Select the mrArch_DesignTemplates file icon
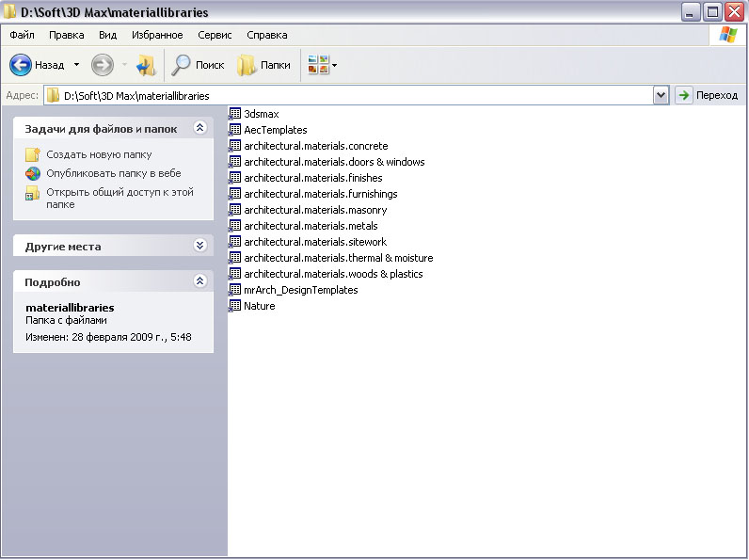Screen dimensions: 749x560 point(234,290)
